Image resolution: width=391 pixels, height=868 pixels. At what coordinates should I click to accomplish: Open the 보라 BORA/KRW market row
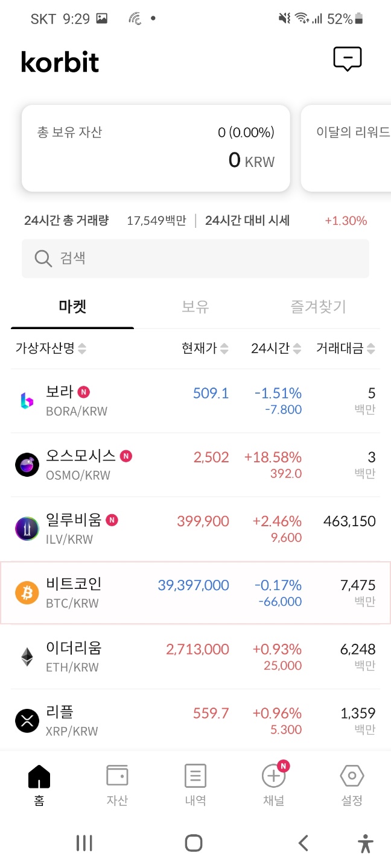point(195,401)
